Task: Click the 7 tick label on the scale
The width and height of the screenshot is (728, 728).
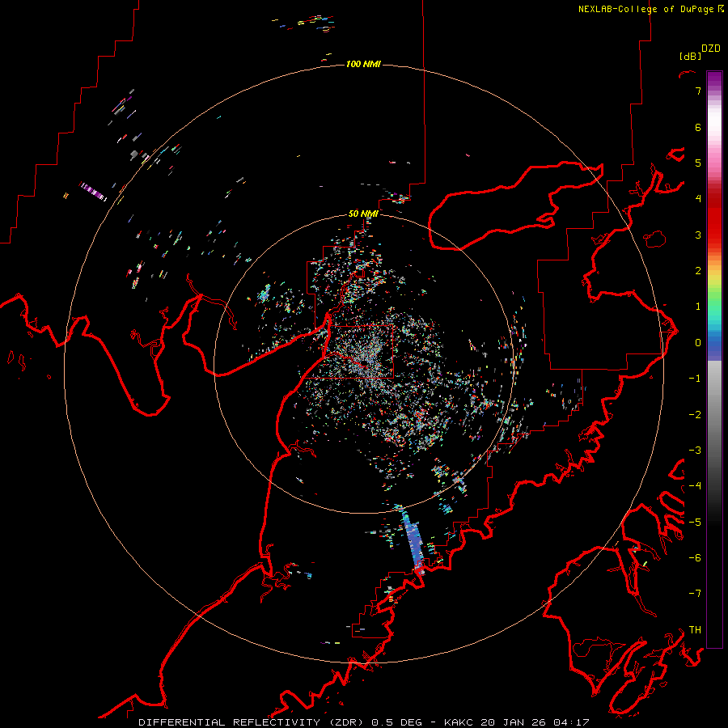Action: coord(698,91)
